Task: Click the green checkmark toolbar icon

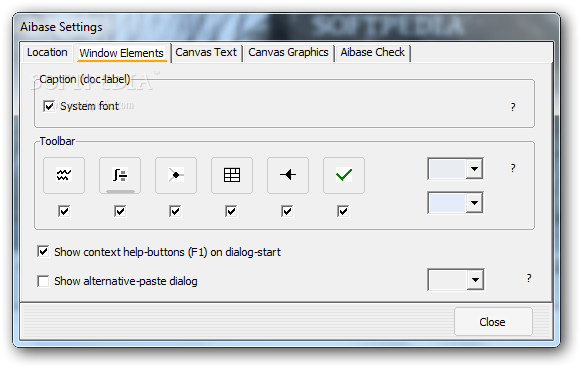Action: pos(343,175)
